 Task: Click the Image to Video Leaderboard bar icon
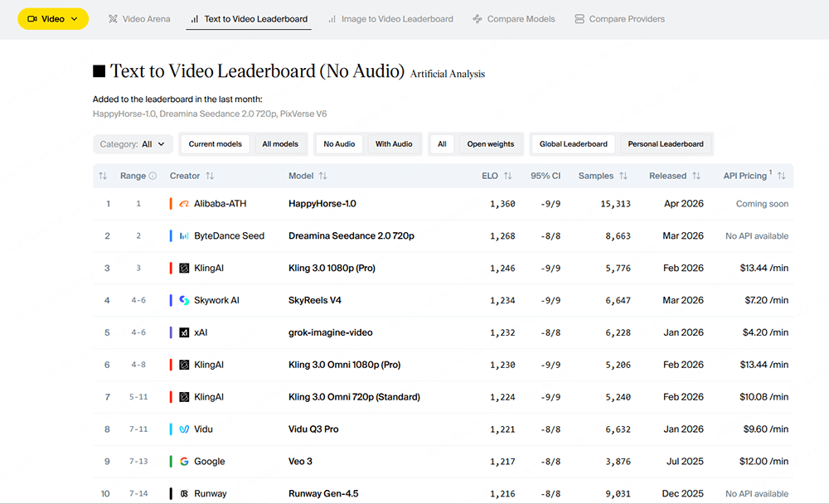click(332, 19)
